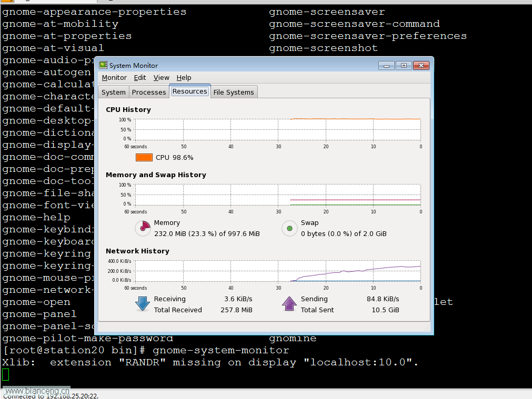Click the '10.5 GiB' total sent value
The width and height of the screenshot is (532, 399).
click(385, 310)
